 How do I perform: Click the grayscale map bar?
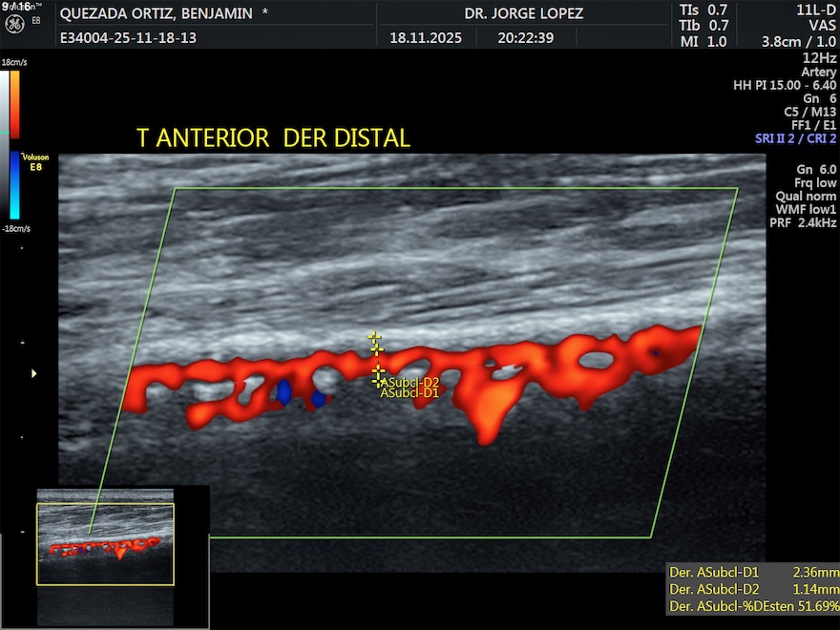coord(5,103)
